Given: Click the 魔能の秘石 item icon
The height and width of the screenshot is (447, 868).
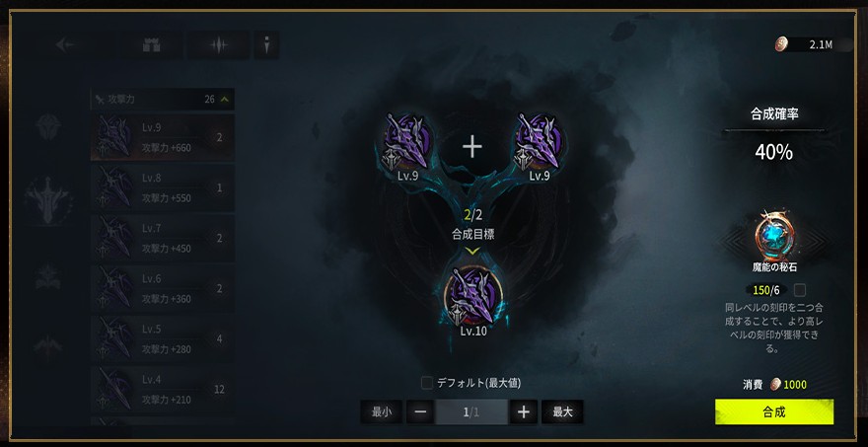Looking at the screenshot, I should (773, 237).
